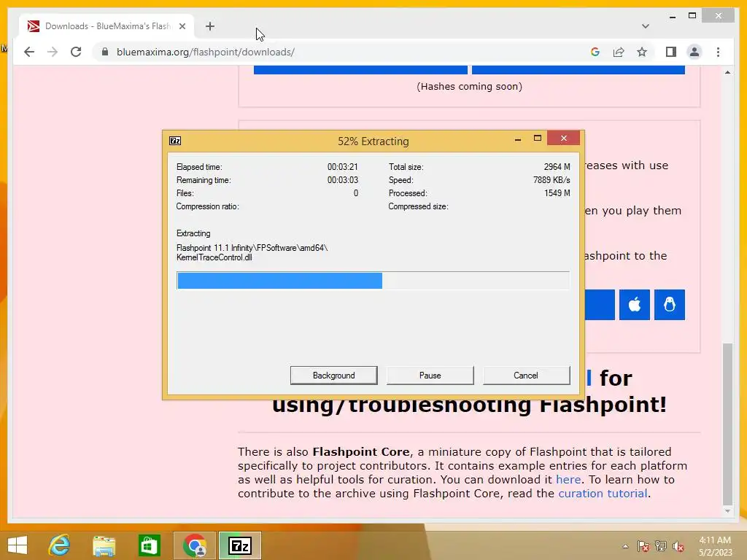Maximize the Chrome window
Image resolution: width=747 pixels, height=560 pixels.
tap(692, 16)
